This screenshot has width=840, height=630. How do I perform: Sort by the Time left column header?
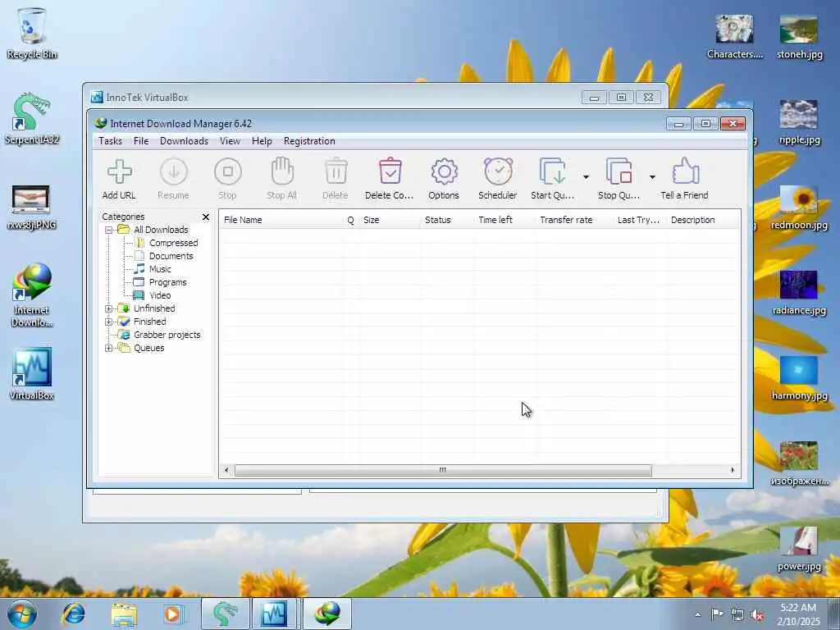pyautogui.click(x=504, y=220)
